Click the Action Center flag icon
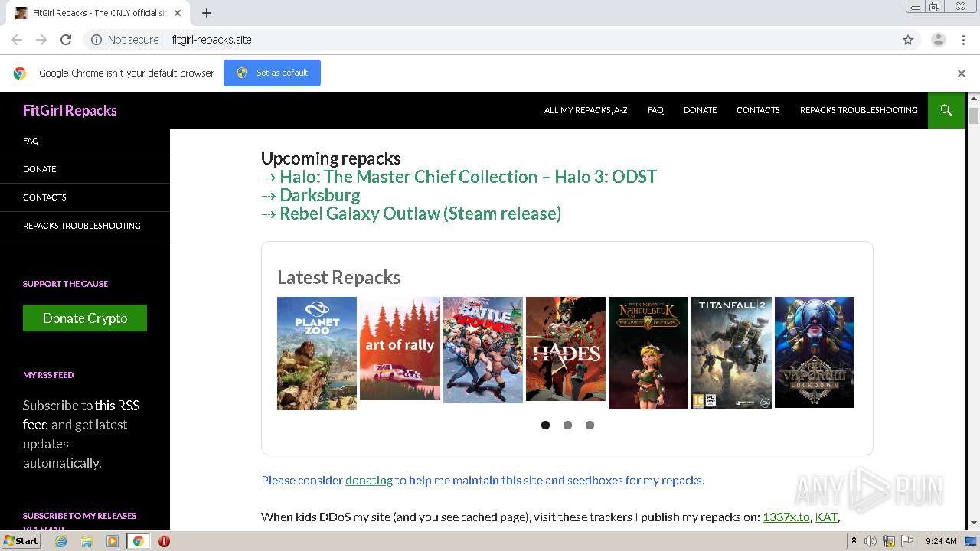The width and height of the screenshot is (980, 551). (x=906, y=541)
